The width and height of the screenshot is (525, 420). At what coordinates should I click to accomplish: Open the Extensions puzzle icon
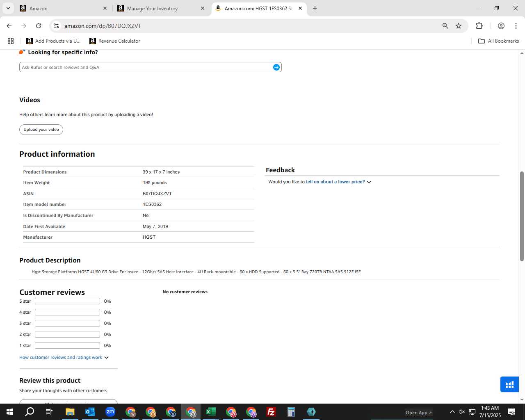[479, 26]
